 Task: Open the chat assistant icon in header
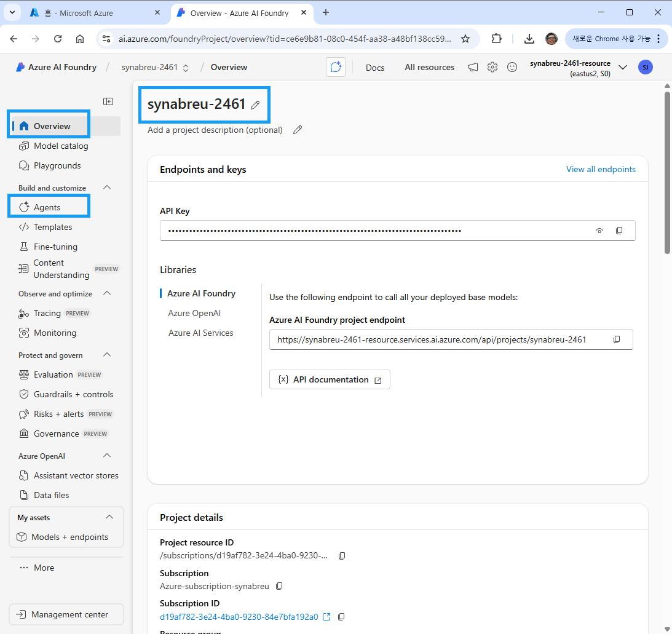pos(336,67)
